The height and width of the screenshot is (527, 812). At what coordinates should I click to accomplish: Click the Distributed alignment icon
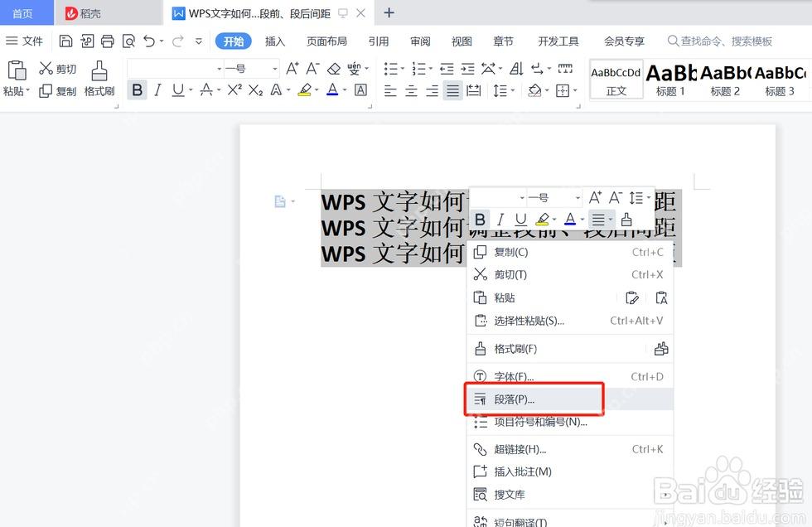473,90
